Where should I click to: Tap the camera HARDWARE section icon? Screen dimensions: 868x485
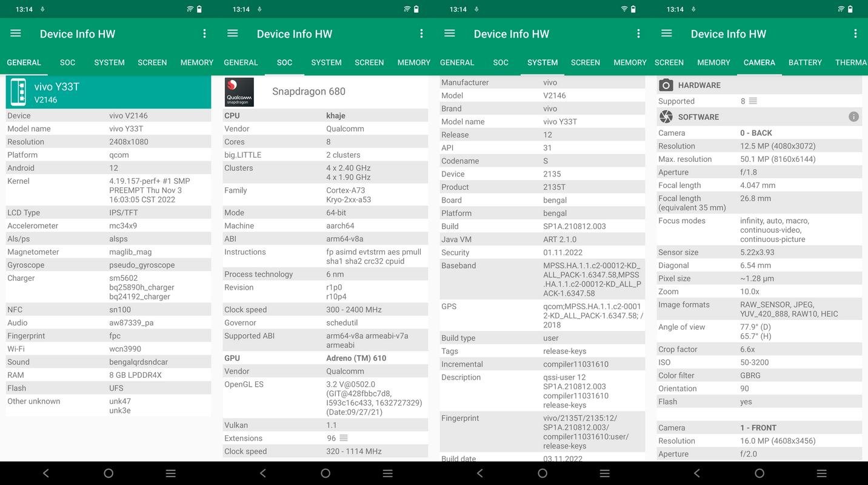click(666, 85)
